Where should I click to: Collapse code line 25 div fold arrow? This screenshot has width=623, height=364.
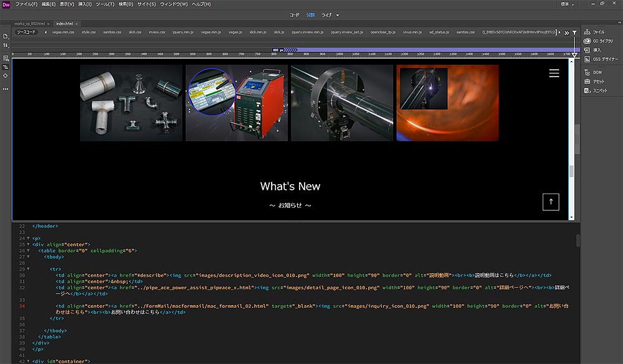pos(28,245)
